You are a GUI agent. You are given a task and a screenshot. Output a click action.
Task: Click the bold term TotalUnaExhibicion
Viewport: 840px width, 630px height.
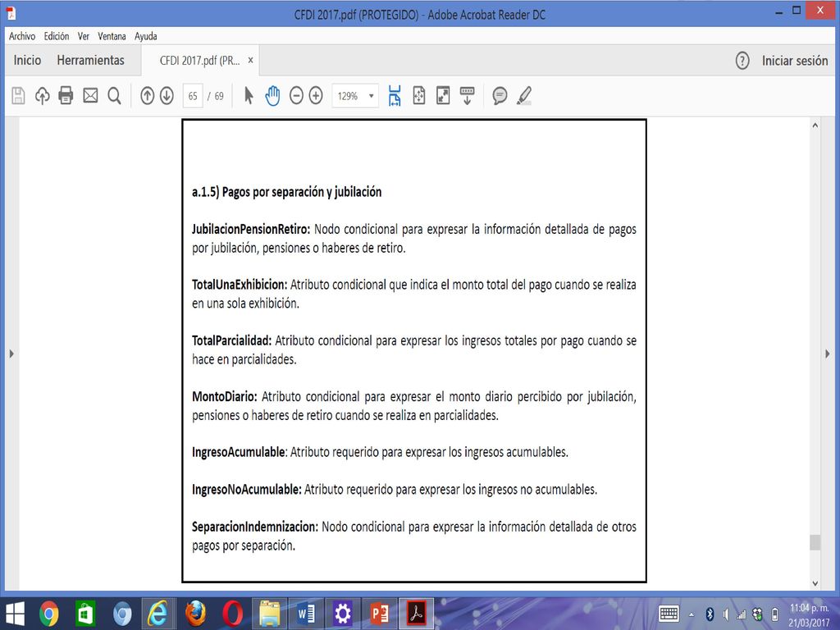pyautogui.click(x=240, y=285)
